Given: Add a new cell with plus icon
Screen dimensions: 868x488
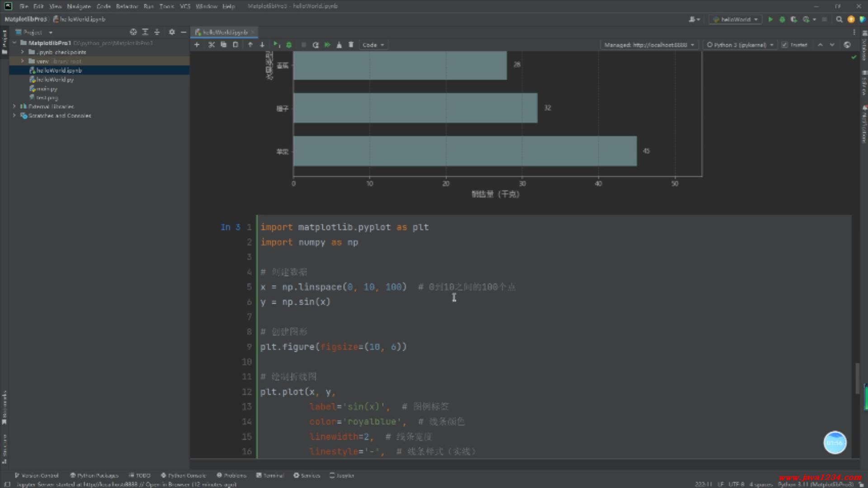Looking at the screenshot, I should click(197, 45).
